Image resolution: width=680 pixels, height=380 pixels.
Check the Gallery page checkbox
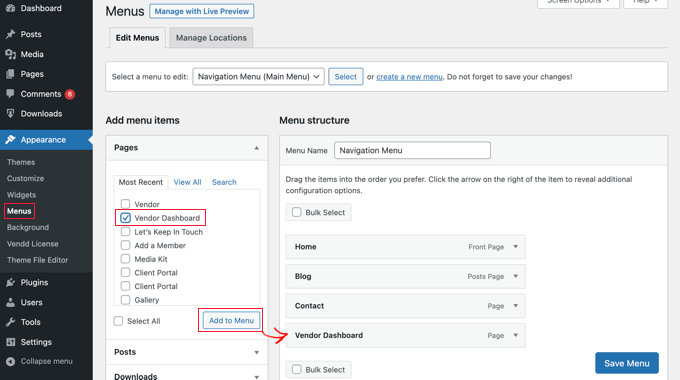click(x=125, y=300)
